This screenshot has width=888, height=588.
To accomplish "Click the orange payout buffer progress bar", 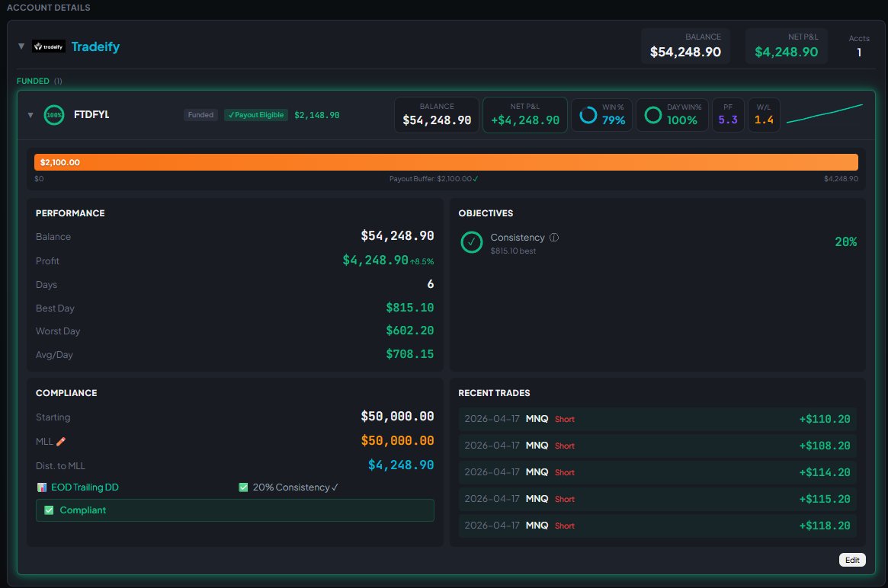I will point(446,162).
